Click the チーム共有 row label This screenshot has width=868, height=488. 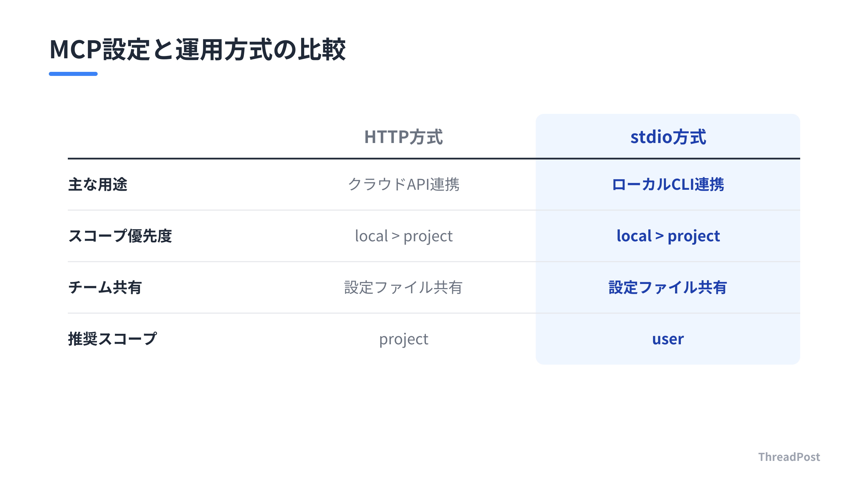point(105,287)
